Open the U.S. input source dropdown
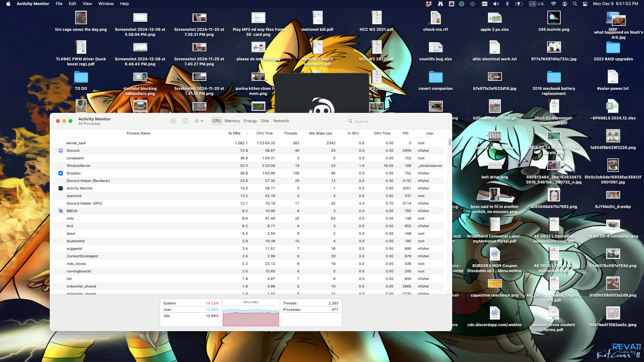 coord(537,4)
